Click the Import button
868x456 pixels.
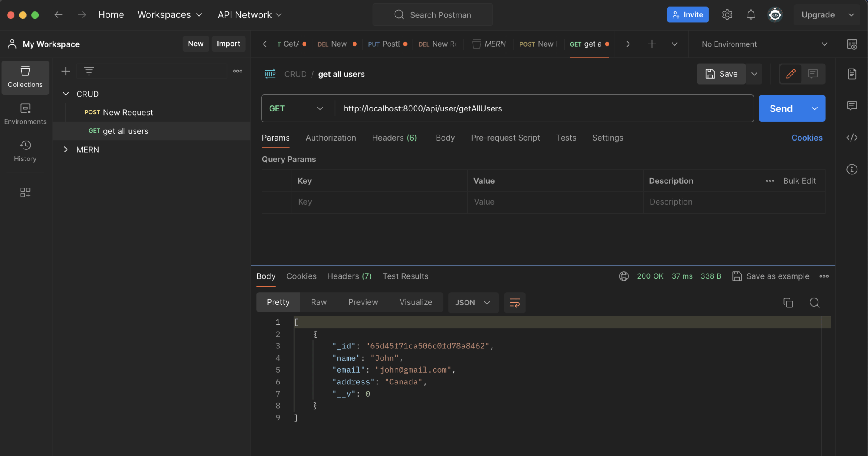228,44
